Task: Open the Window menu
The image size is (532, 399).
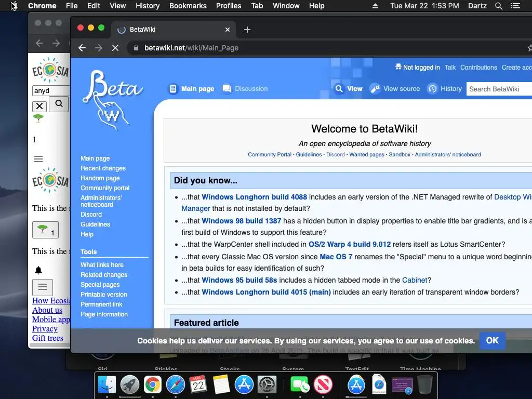Action: point(286,6)
